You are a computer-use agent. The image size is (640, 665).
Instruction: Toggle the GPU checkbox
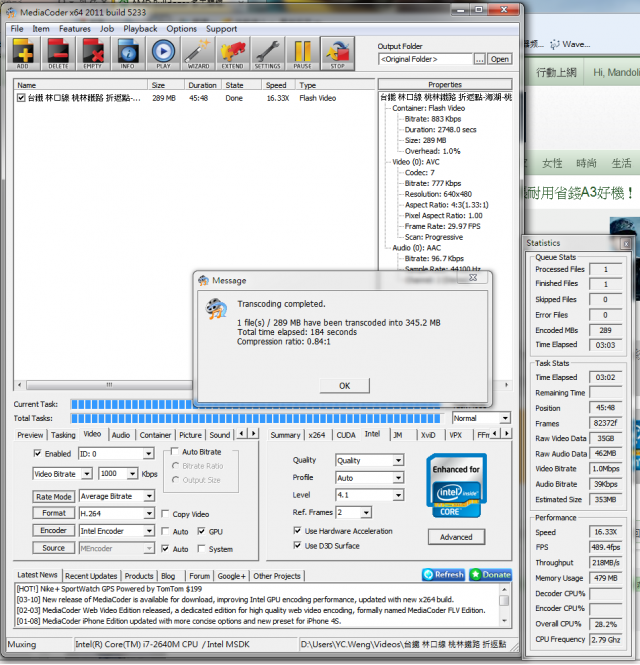pyautogui.click(x=201, y=531)
